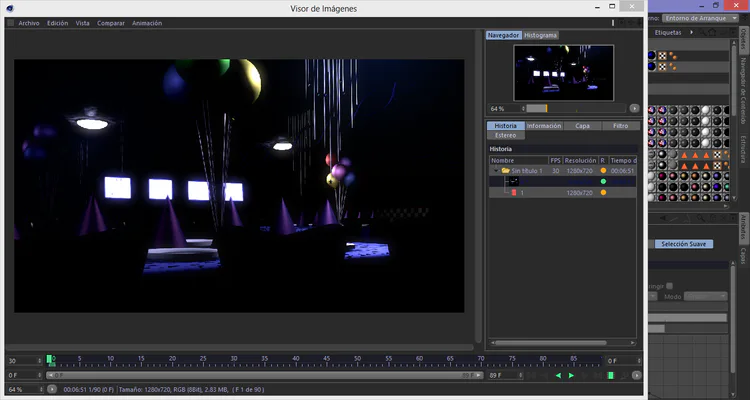Click the Tiempo column header

[622, 160]
